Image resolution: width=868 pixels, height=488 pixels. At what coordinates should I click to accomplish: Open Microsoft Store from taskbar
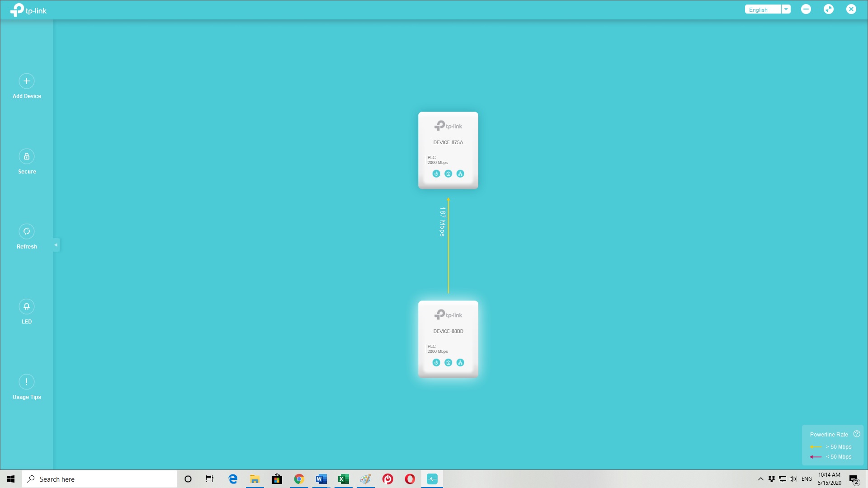click(x=277, y=479)
